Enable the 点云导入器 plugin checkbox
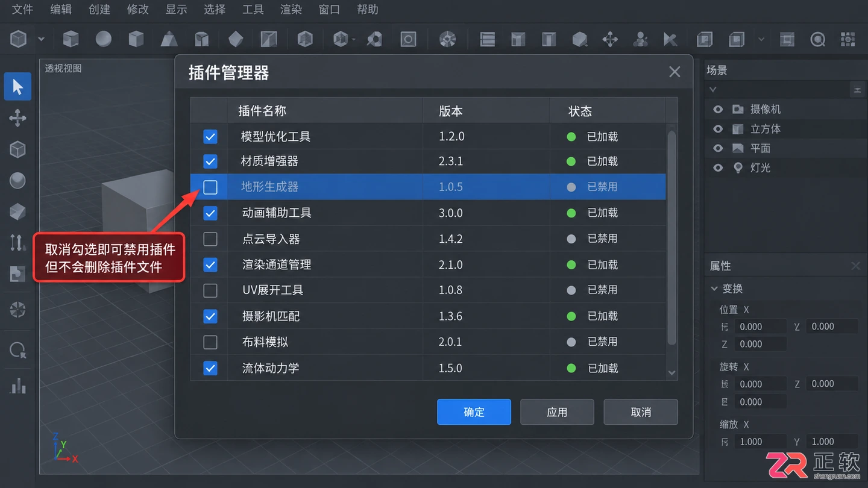Viewport: 868px width, 488px height. coord(210,239)
